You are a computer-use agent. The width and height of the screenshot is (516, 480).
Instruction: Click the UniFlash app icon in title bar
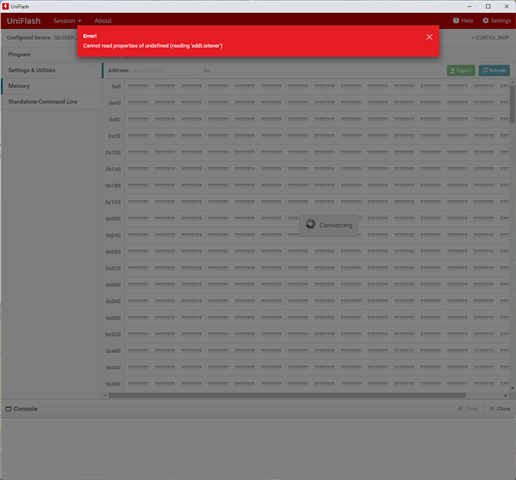[x=5, y=6]
